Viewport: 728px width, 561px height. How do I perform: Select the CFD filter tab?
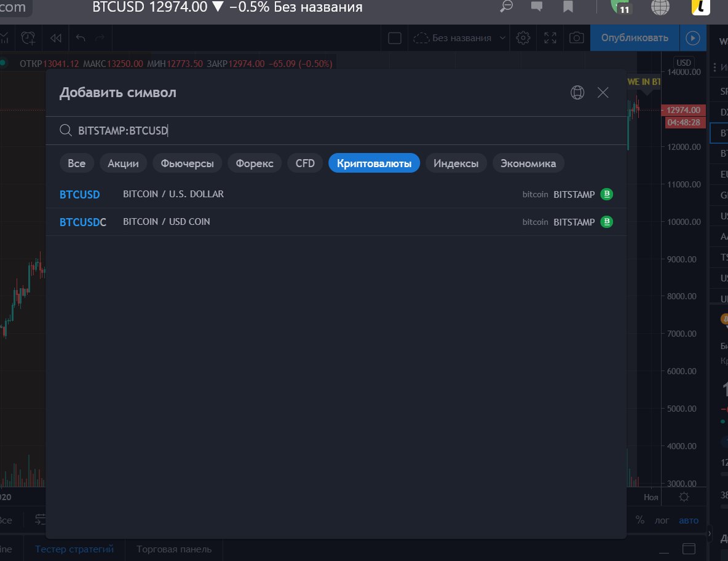[x=305, y=163]
